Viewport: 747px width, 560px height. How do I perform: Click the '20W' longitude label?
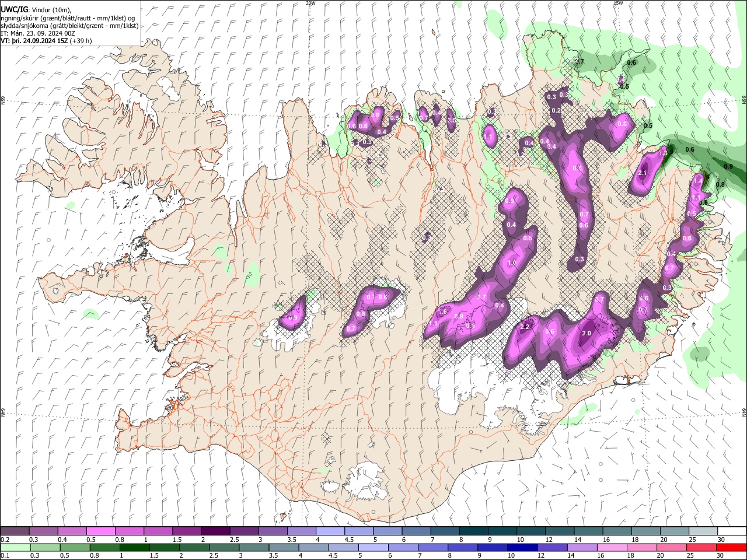[x=310, y=3]
